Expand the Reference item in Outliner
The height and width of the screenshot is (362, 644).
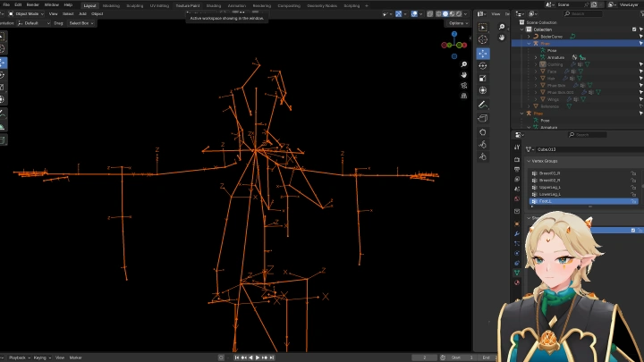tap(529, 106)
